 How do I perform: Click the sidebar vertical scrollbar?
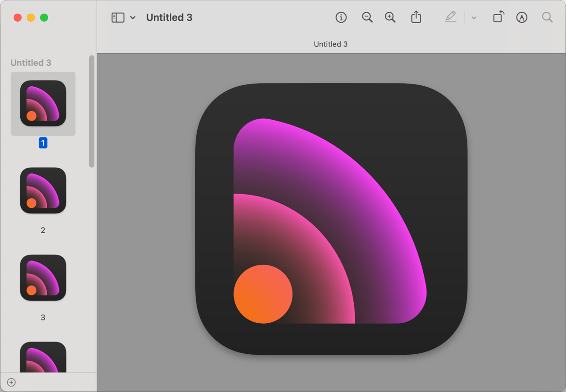(92, 111)
